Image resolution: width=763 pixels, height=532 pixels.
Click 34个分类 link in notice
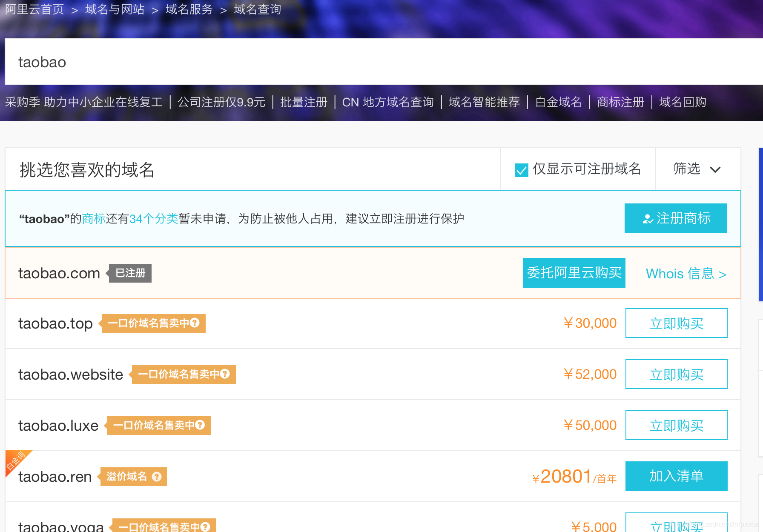click(154, 219)
